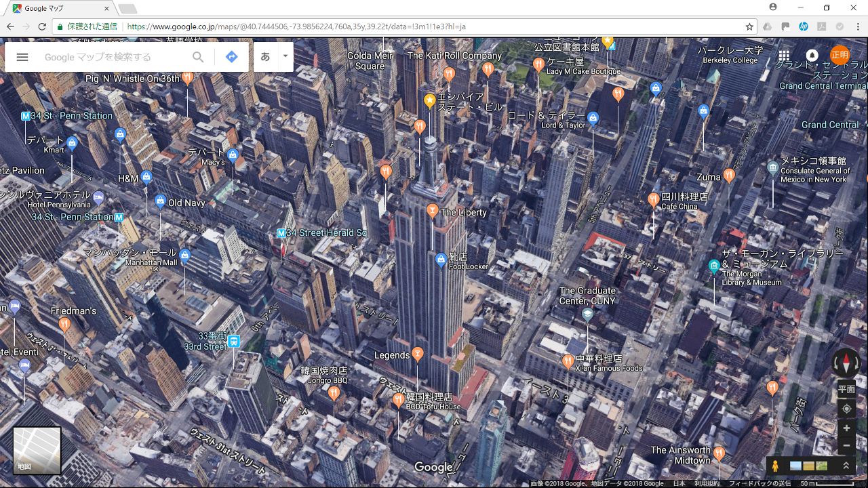Click the Empire State Building star pin
The width and height of the screenshot is (868, 488).
[x=429, y=101]
